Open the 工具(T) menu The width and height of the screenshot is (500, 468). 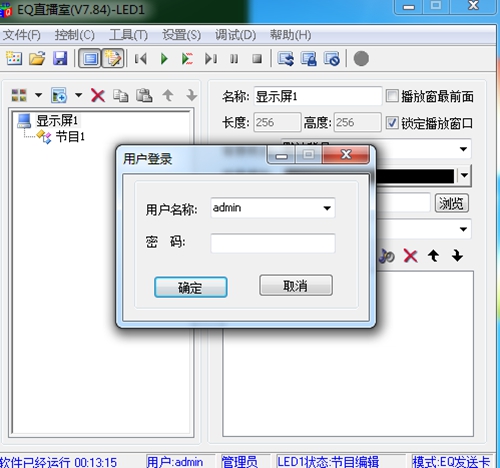128,35
